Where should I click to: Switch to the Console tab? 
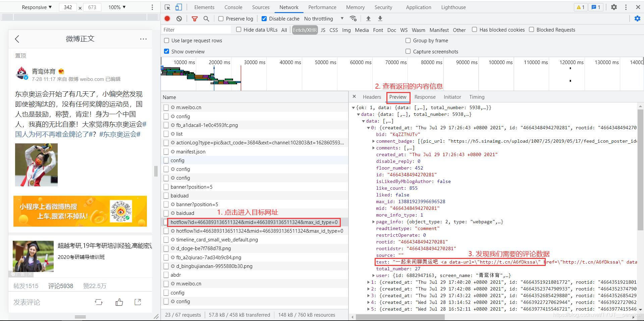pyautogui.click(x=233, y=7)
